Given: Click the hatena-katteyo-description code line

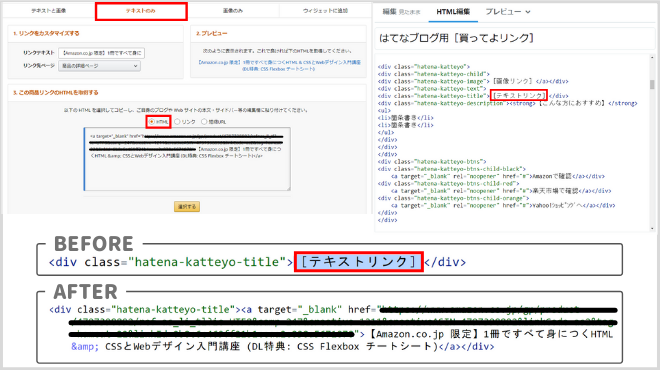Looking at the screenshot, I should point(508,103).
